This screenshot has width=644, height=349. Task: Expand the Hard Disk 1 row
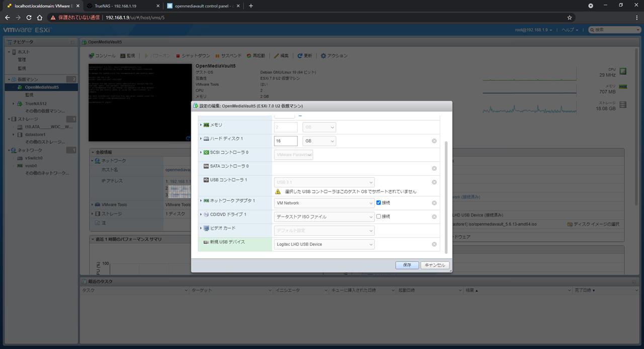(201, 138)
